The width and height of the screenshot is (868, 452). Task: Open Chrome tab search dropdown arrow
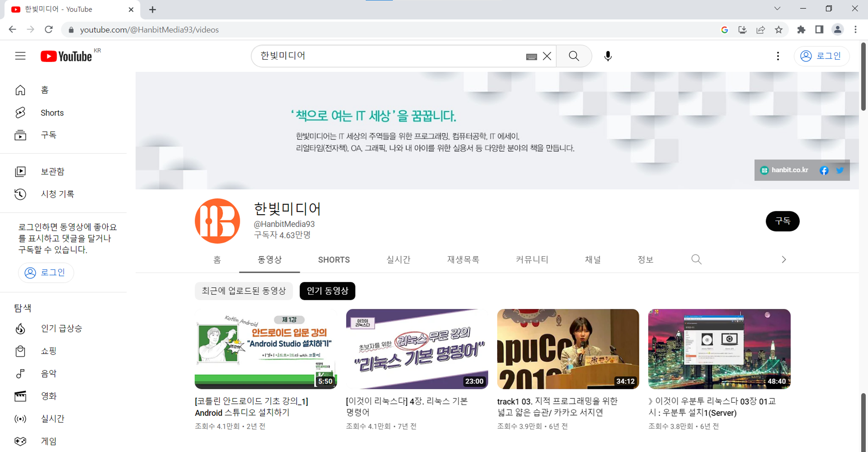[777, 9]
